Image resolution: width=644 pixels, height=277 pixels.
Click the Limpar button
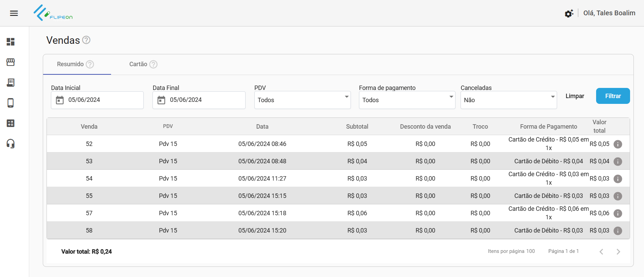tap(575, 96)
